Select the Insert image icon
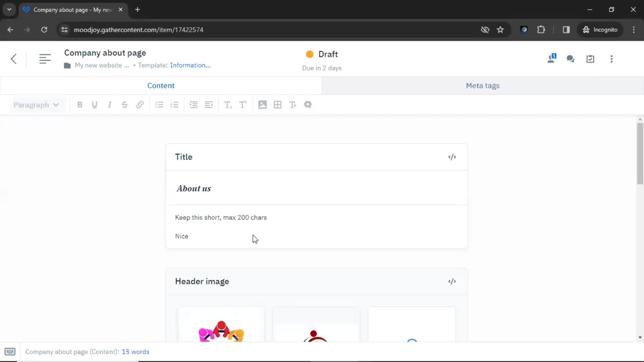 pos(262,105)
